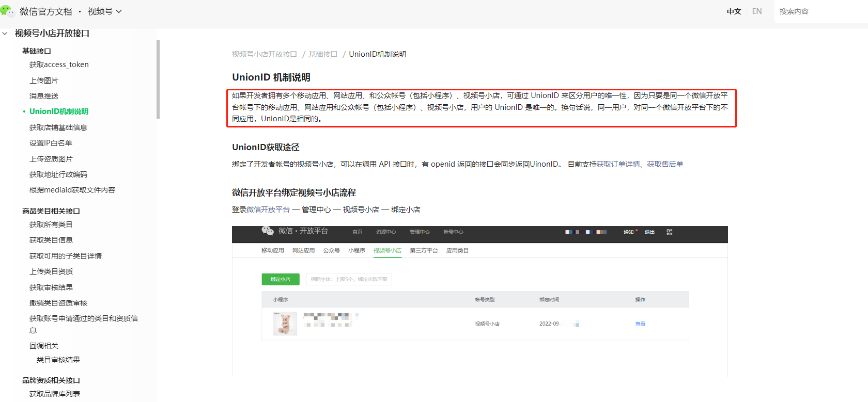868x402 pixels.
Task: Open 获取审核结果 sidebar item
Action: (51, 287)
